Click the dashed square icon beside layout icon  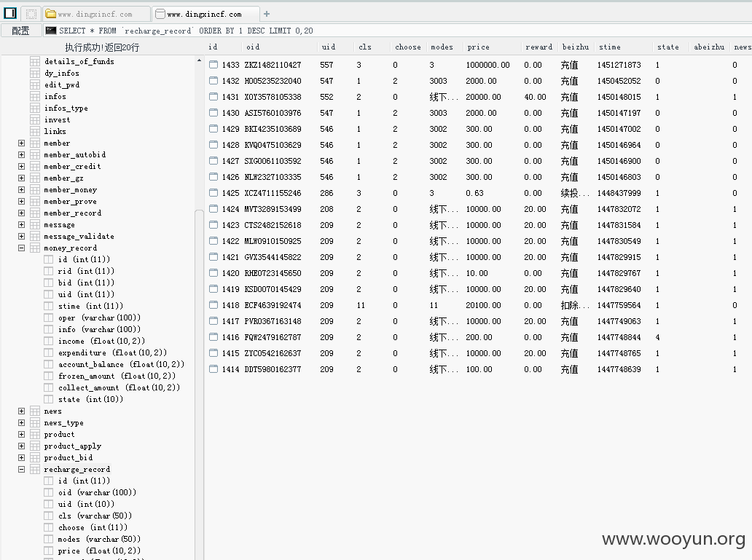pyautogui.click(x=31, y=14)
